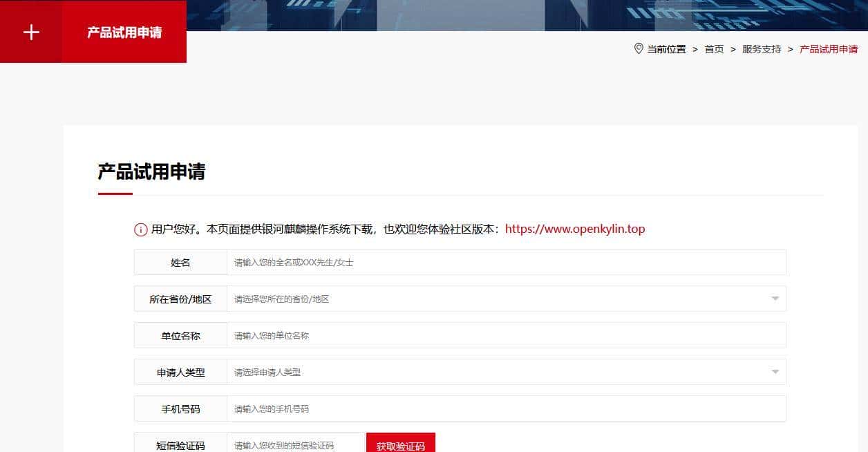Open the https://www.openkylin.top link
The width and height of the screenshot is (868, 452).
point(574,229)
